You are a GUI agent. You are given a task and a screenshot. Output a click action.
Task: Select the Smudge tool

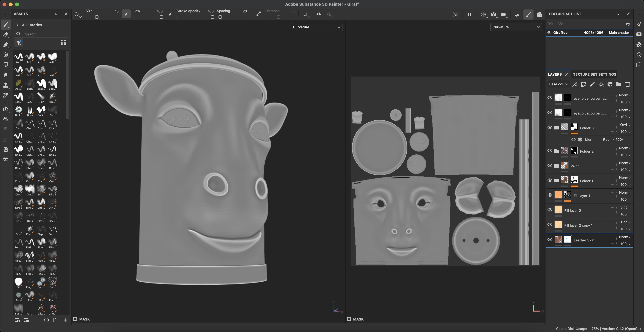point(6,75)
